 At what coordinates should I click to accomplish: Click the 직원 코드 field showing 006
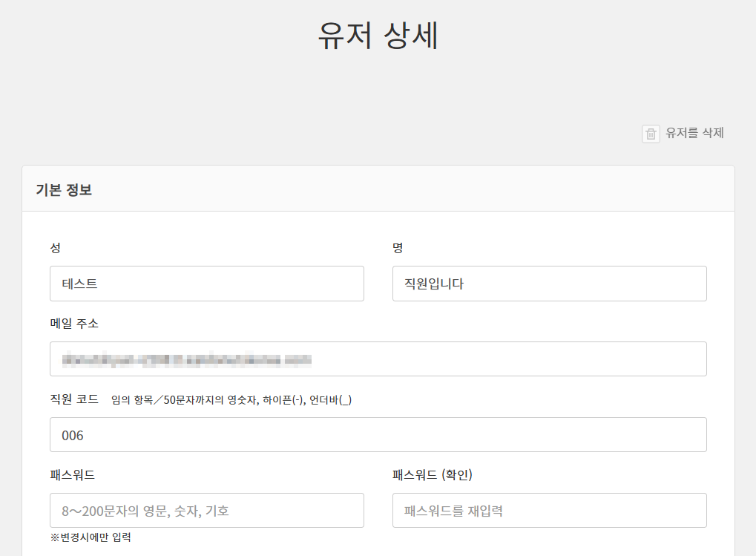378,435
